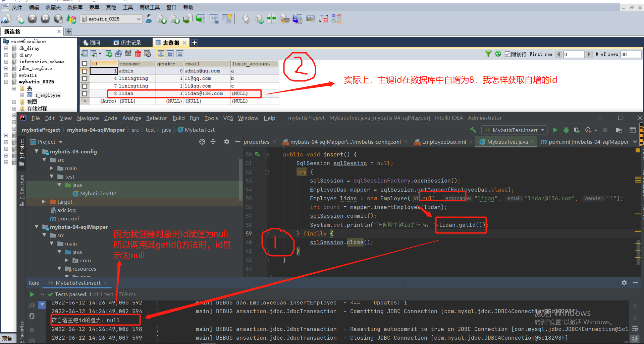Switch table data to text view
This screenshot has width=644, height=344.
180,54
